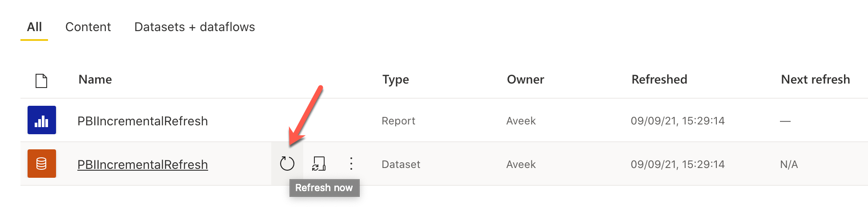The height and width of the screenshot is (216, 868).
Task: Open the PBIIncrementalRefresh report name
Action: pyautogui.click(x=142, y=121)
